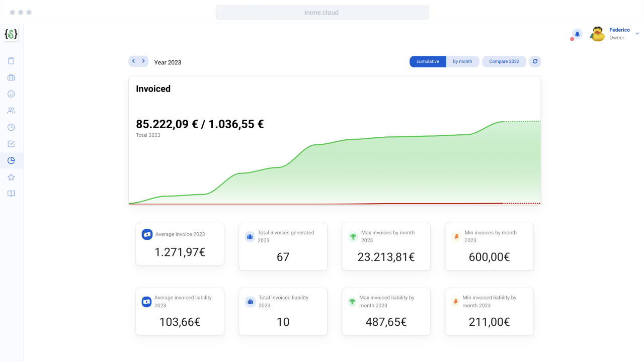Image resolution: width=644 pixels, height=362 pixels.
Task: Select the smiley face sidebar icon
Action: [11, 94]
